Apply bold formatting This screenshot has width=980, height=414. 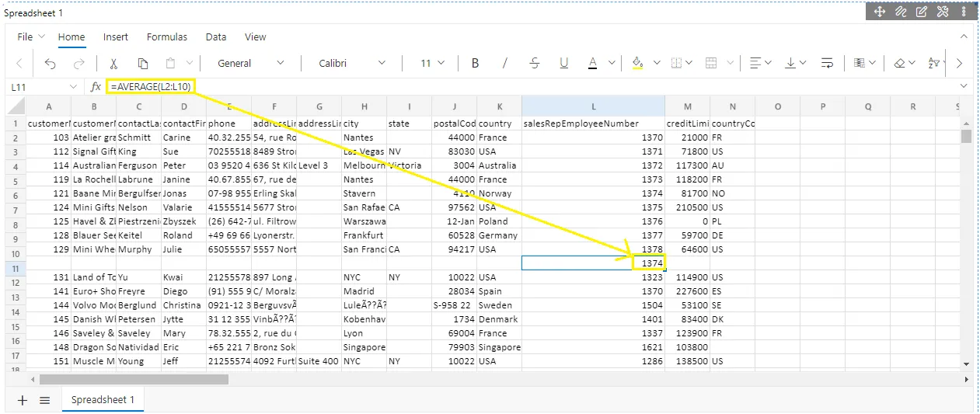476,64
